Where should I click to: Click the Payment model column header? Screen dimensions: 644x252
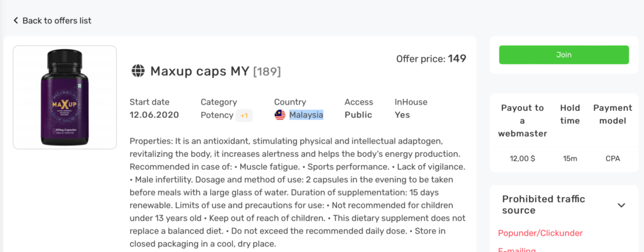(x=613, y=114)
